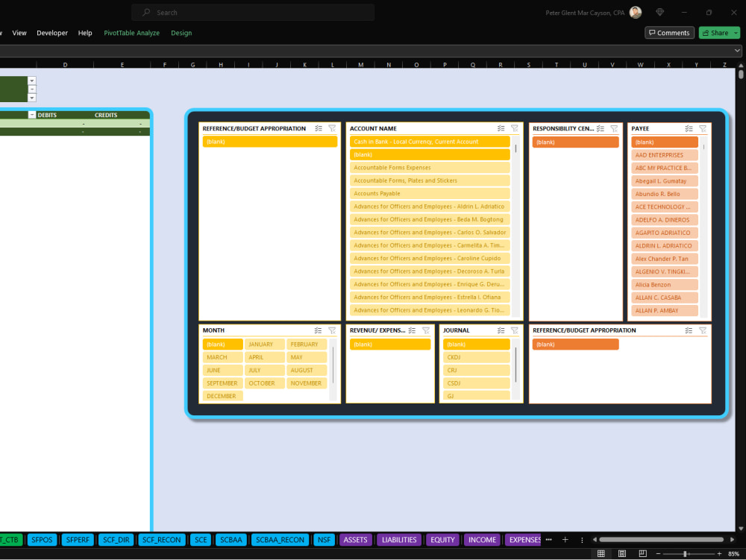
Task: Switch to Page Break Preview
Action: (x=643, y=554)
